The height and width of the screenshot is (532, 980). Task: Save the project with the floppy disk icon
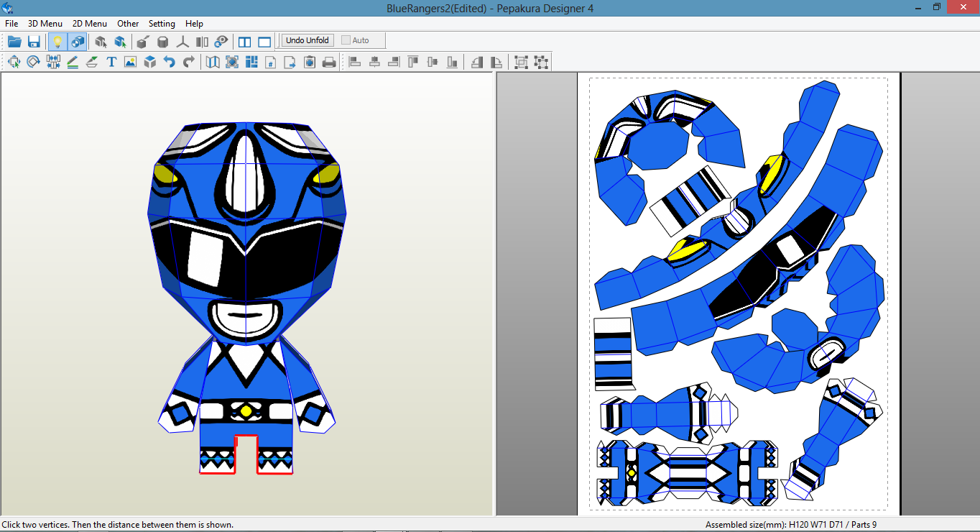[34, 41]
